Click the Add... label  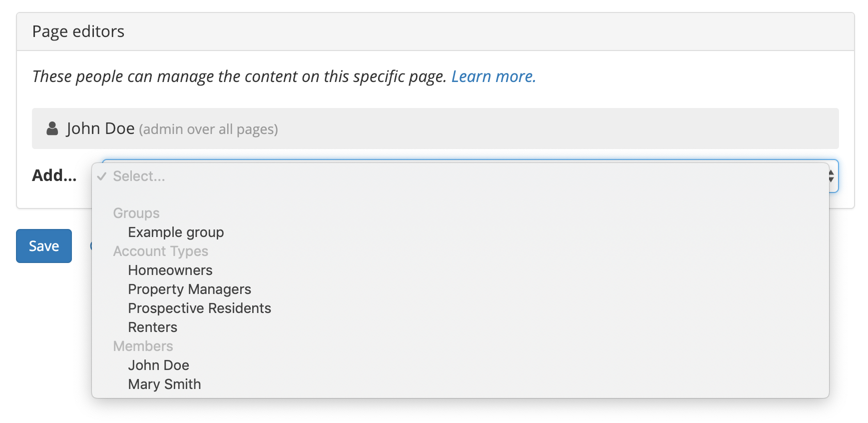[54, 175]
